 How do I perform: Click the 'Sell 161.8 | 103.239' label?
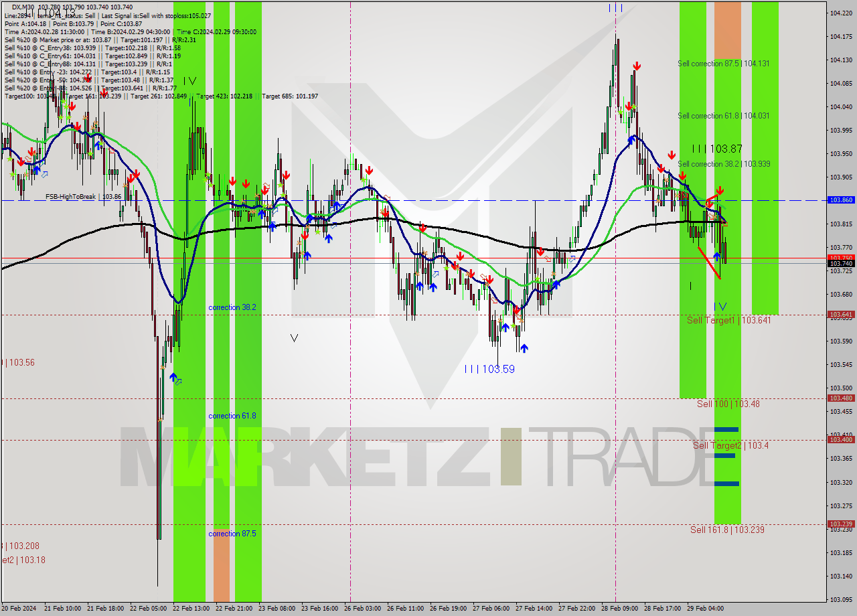click(x=727, y=530)
